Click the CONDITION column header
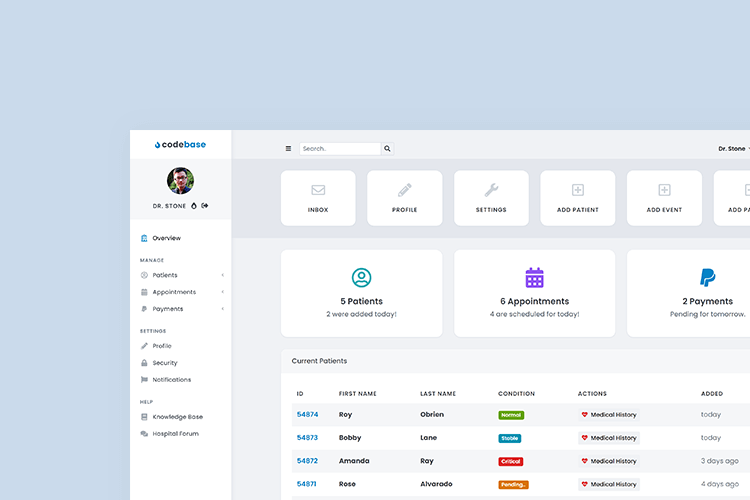 [x=517, y=394]
